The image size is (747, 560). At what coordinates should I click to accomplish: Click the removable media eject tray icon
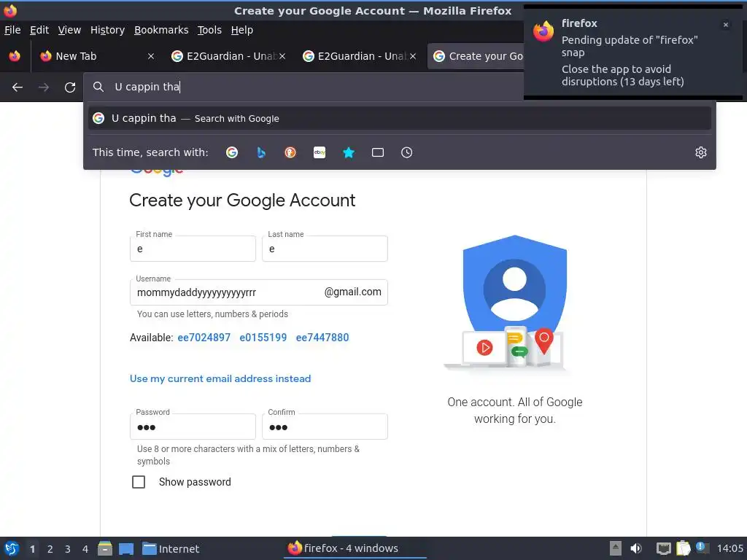pos(616,548)
